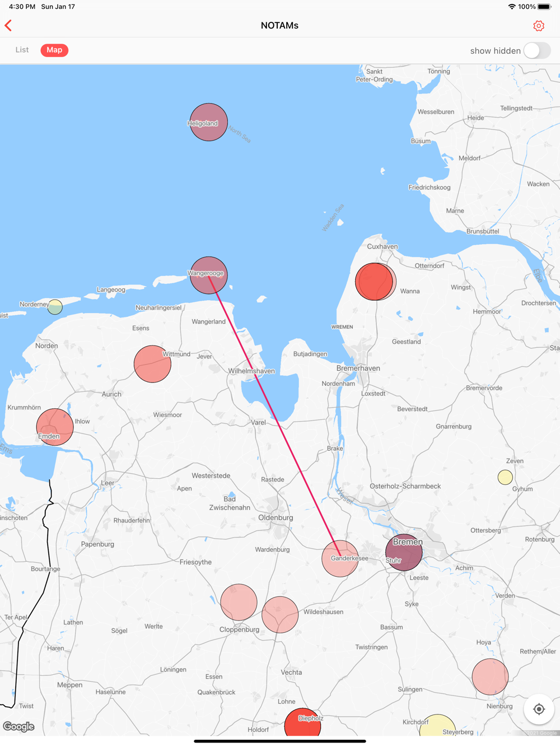Check the battery icon in status bar
This screenshot has width=560, height=747.
click(544, 7)
